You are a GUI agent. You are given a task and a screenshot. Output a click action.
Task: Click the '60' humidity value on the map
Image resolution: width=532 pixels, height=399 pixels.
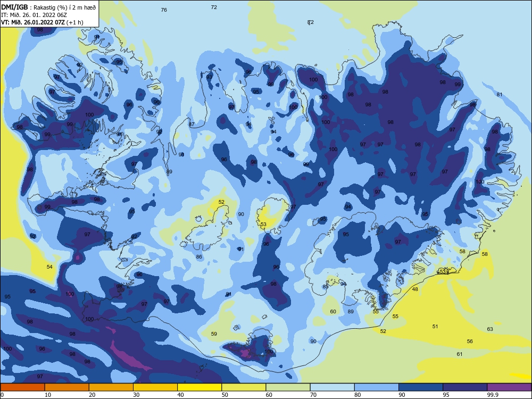point(333,311)
